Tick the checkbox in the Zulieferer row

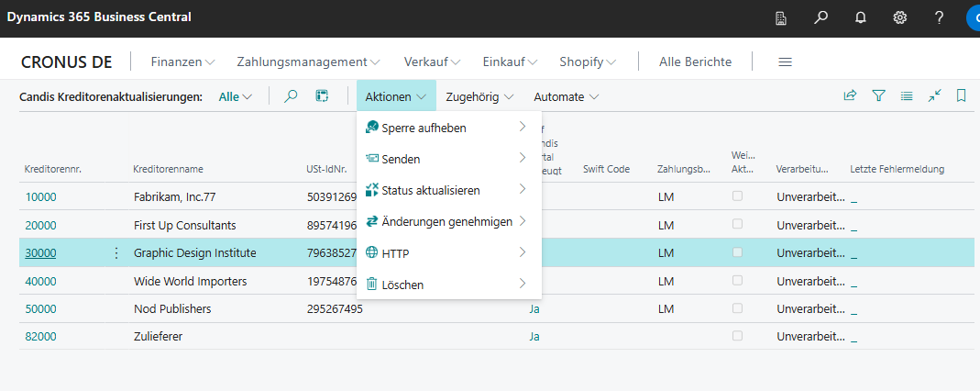pyautogui.click(x=737, y=336)
